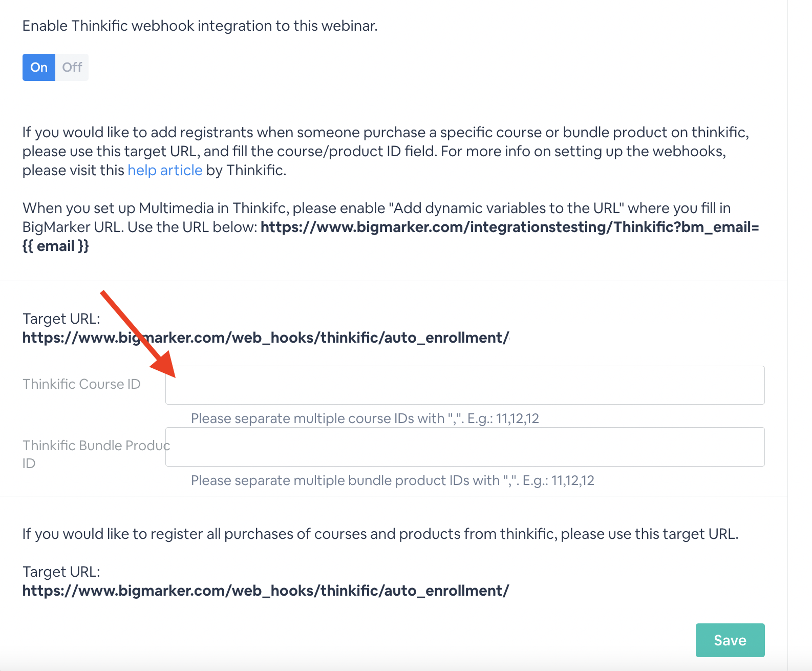Image resolution: width=812 pixels, height=671 pixels.
Task: Open the Thinkific help article link
Action: coord(165,170)
